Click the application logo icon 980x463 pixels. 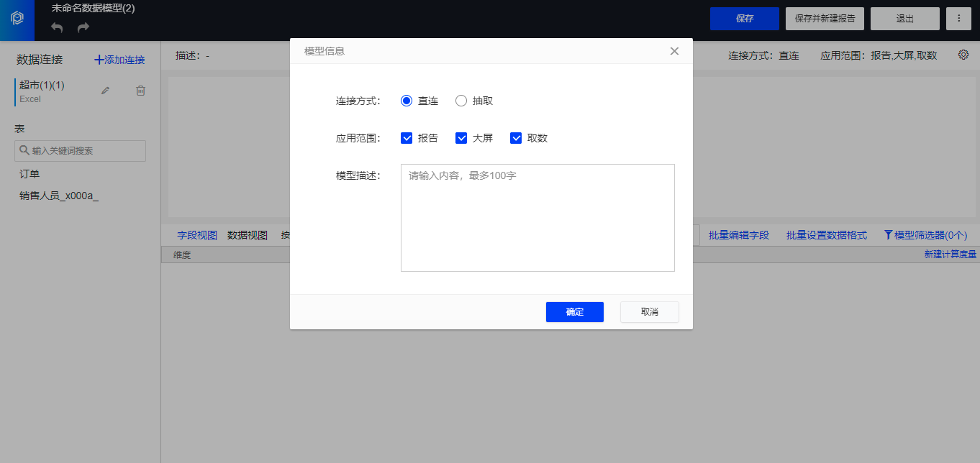click(17, 19)
